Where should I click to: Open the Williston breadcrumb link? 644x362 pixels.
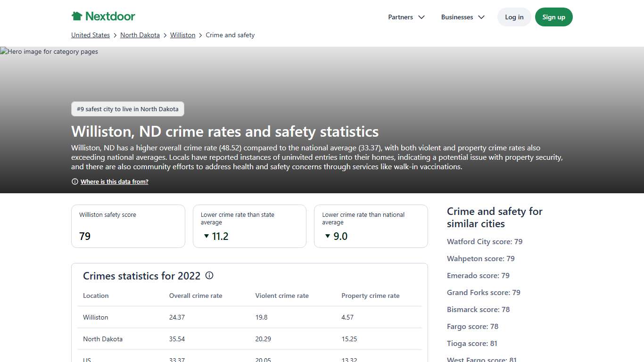tap(182, 35)
